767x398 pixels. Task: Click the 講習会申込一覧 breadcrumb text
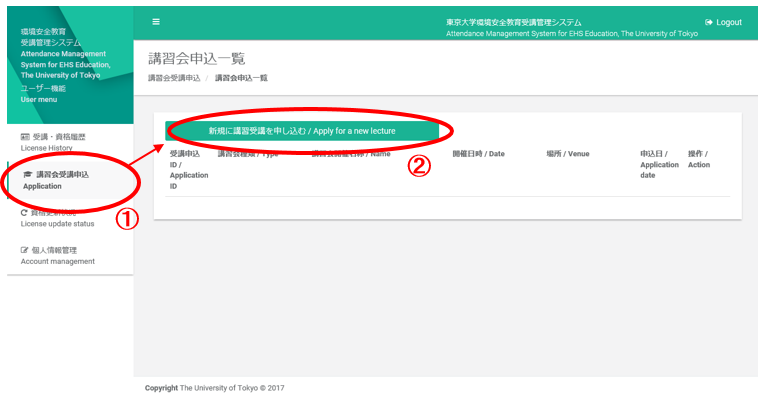pyautogui.click(x=241, y=78)
